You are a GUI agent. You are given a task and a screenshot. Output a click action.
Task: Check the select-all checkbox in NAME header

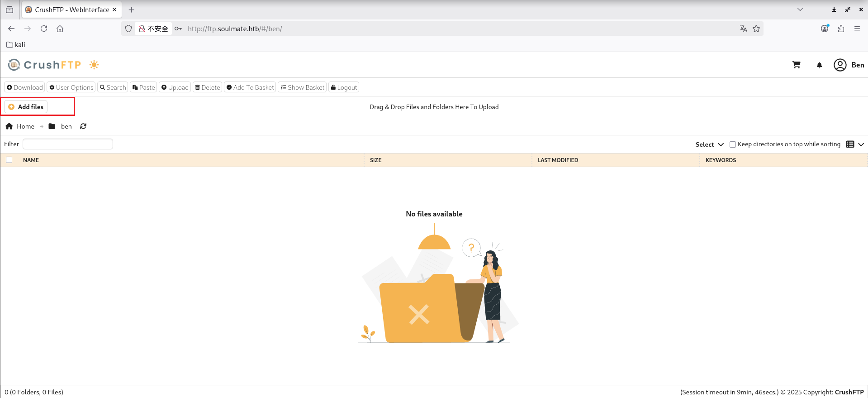[9, 160]
